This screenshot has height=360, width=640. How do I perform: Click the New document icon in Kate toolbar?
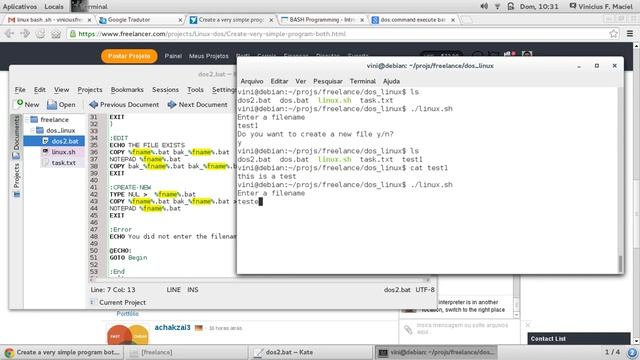click(x=19, y=104)
